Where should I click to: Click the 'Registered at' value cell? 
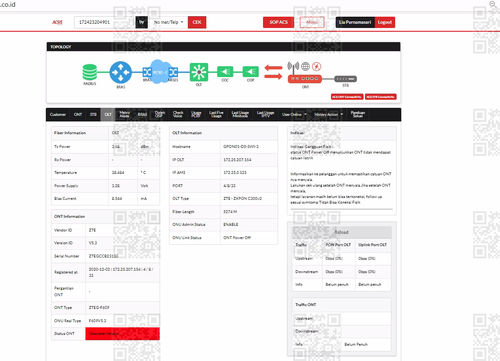[x=122, y=272]
